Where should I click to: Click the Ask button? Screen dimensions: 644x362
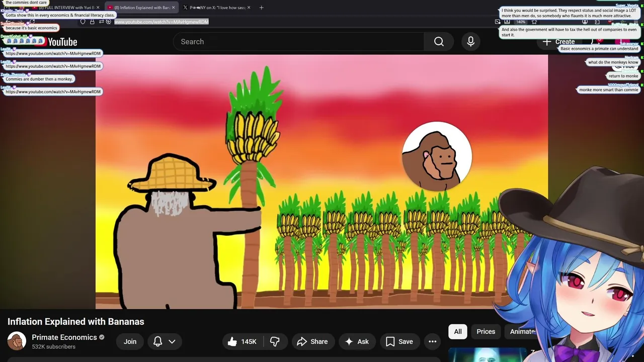click(357, 341)
